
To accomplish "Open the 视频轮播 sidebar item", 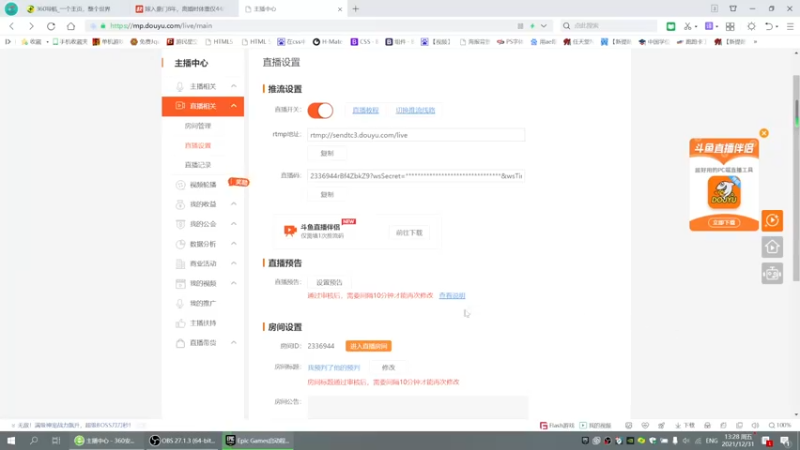I will [x=203, y=185].
